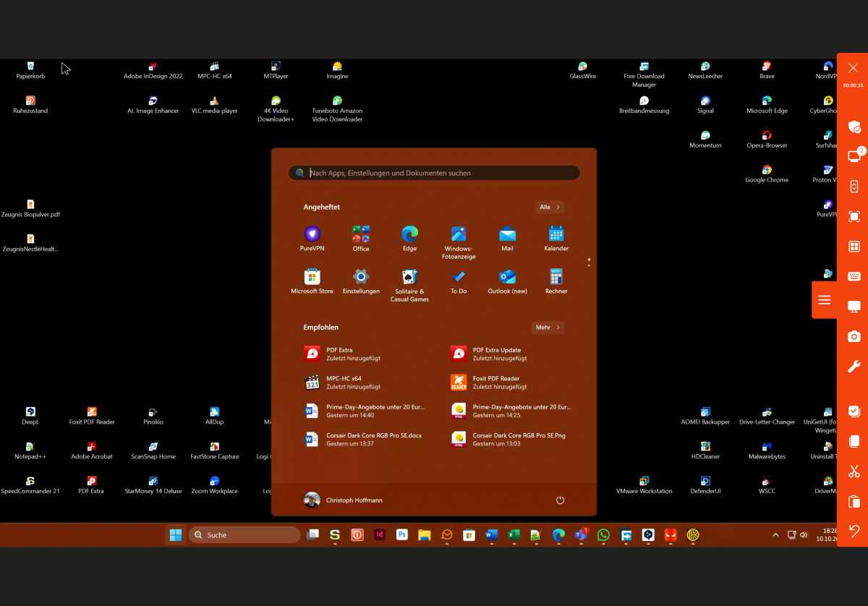Show hidden system tray icons chevron

(x=775, y=535)
